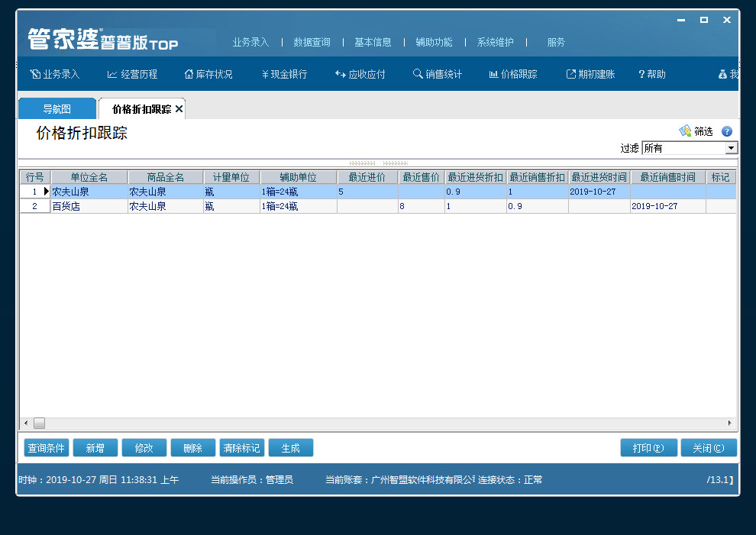Click the 商品全名 column header

166,177
